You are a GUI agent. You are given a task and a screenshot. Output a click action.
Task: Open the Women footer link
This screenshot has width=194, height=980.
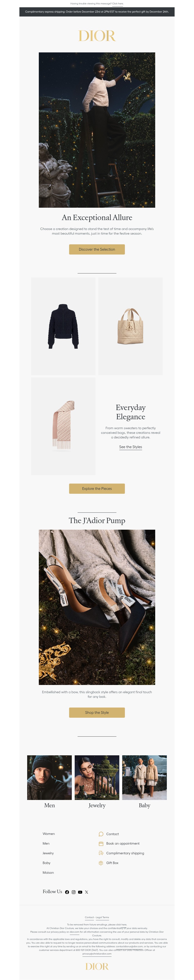49,833
